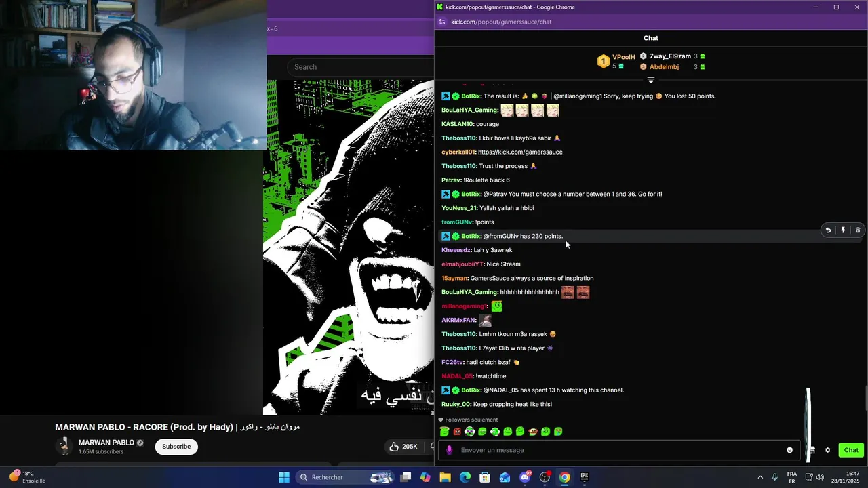Click username KASLAN10 in chat
The height and width of the screenshot is (488, 868).
(x=457, y=124)
